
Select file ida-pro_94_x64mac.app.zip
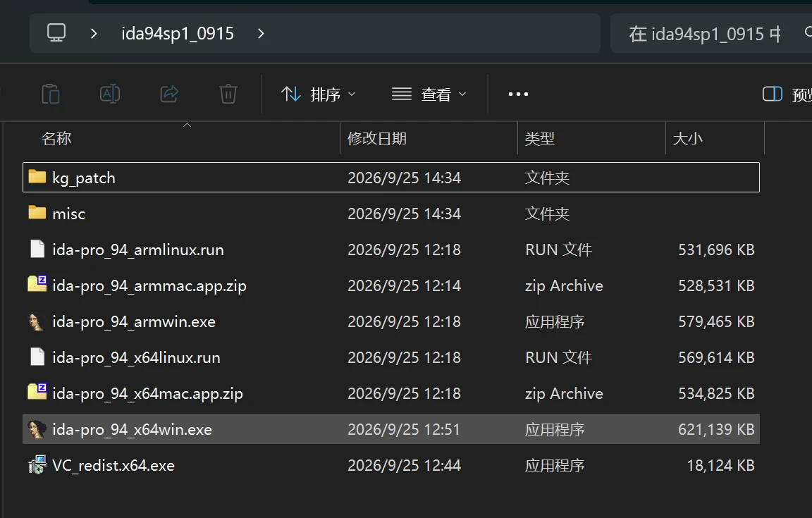[x=147, y=394]
